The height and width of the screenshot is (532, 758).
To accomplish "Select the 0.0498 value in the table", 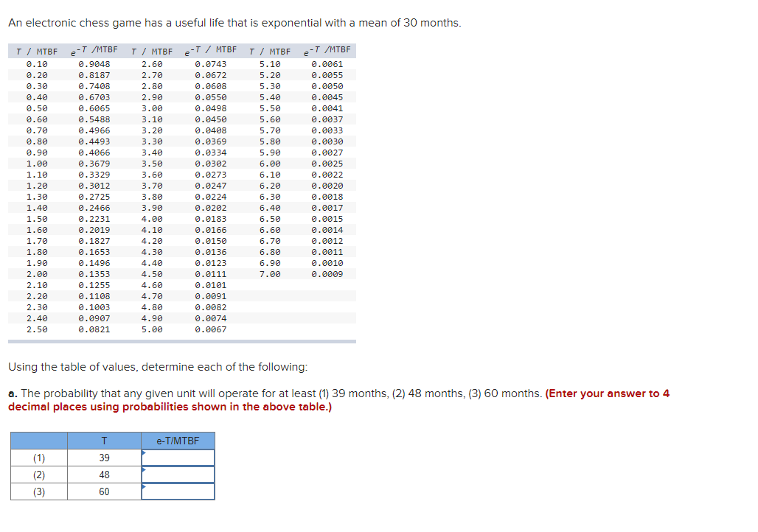I will coord(211,108).
